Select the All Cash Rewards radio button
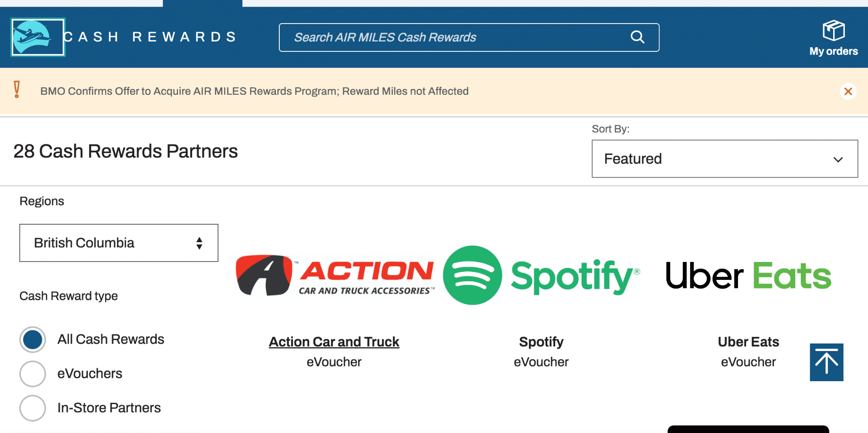This screenshot has height=433, width=868. tap(32, 340)
